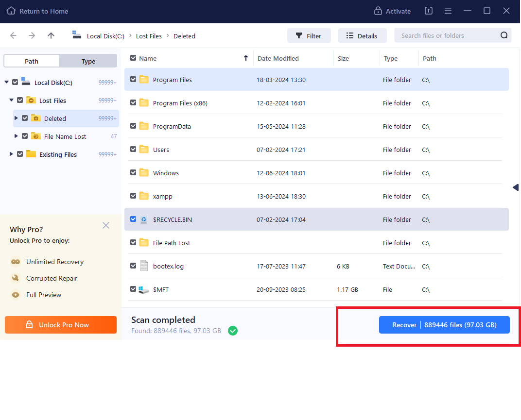Click Deleted in the breadcrumb

(184, 36)
